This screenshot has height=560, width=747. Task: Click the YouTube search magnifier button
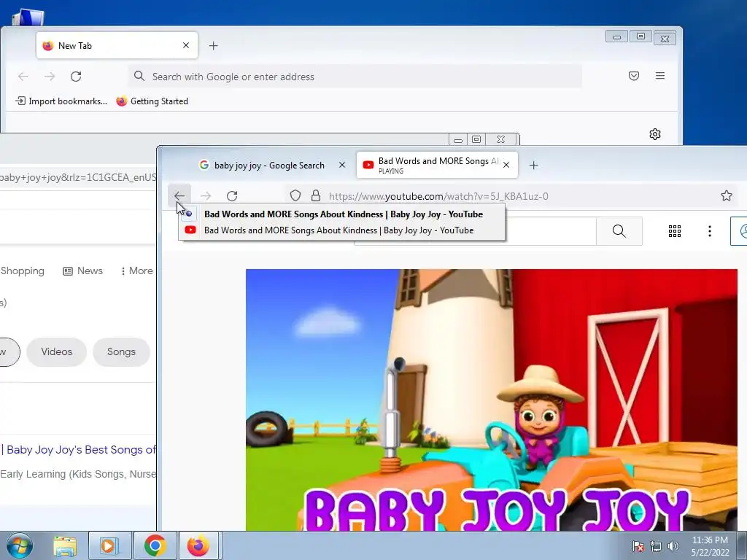click(619, 231)
